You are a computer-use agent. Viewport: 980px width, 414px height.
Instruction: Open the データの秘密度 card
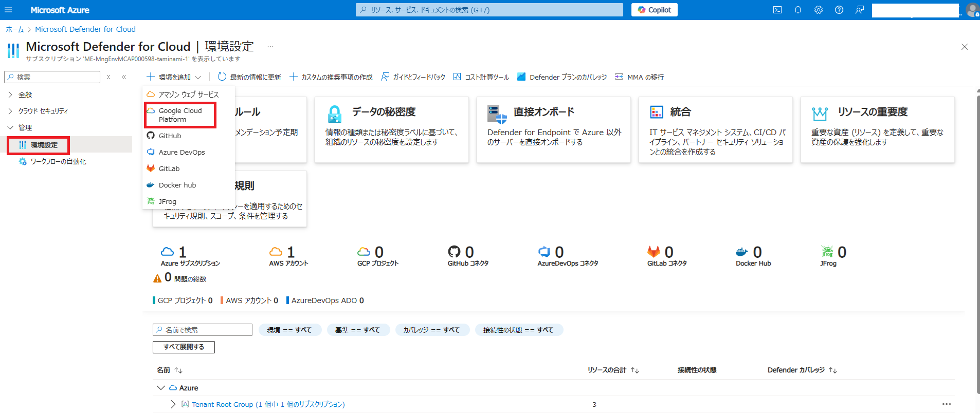[x=392, y=130]
